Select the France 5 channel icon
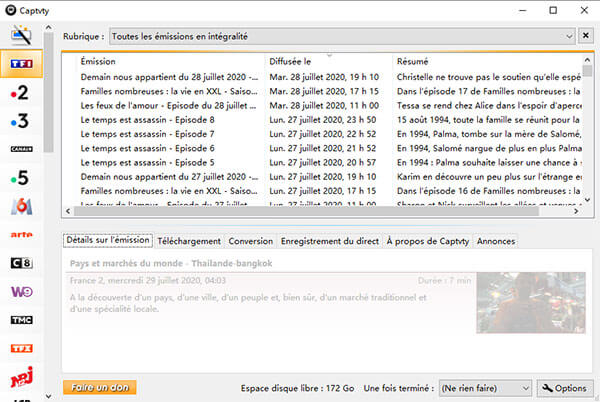600x402 pixels. (20, 177)
